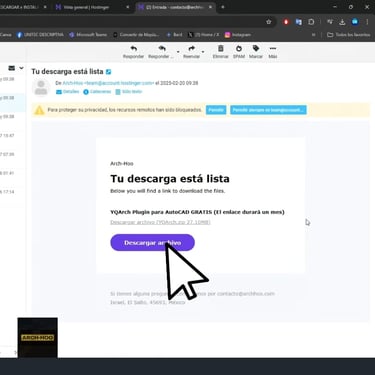Open the Todos los favoritos folder
The height and width of the screenshot is (375, 375).
tap(348, 35)
